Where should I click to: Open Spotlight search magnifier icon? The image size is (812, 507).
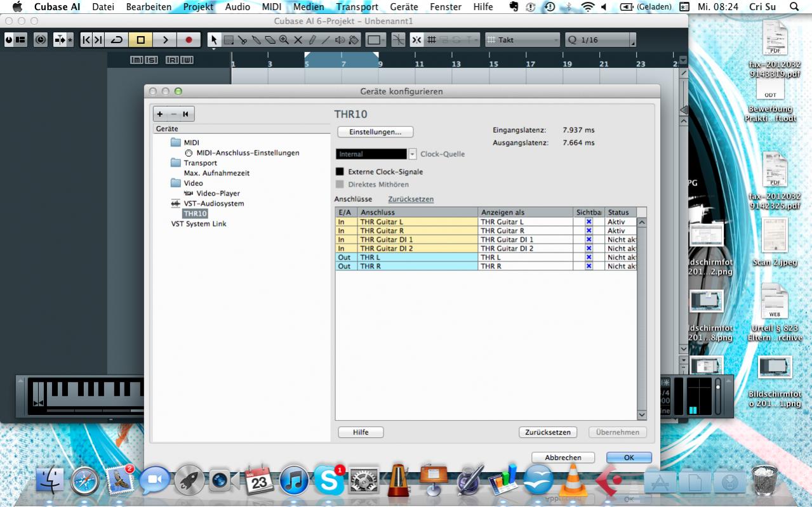click(794, 7)
